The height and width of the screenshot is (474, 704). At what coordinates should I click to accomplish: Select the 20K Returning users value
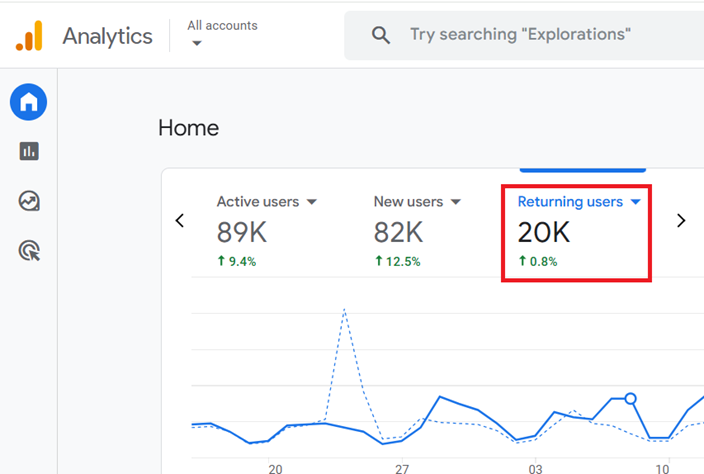click(543, 232)
